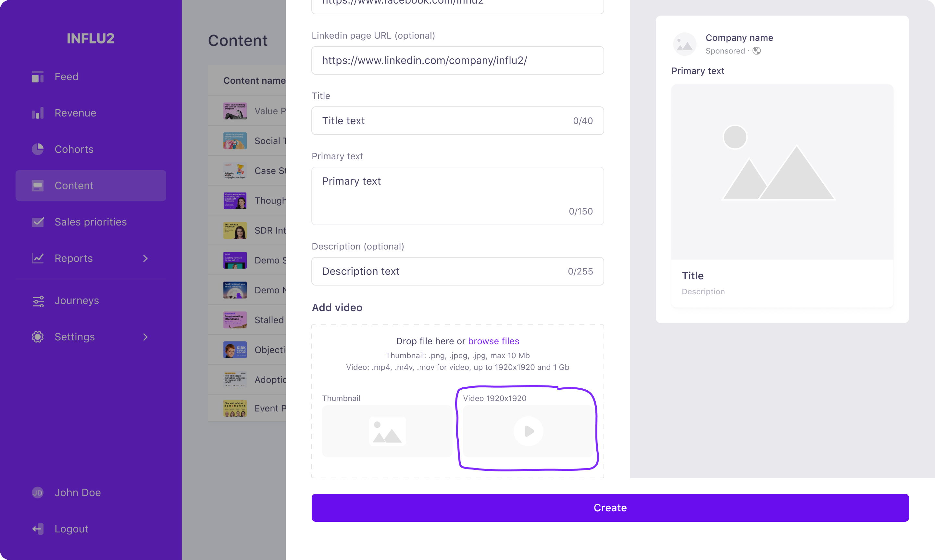Screen dimensions: 935x560
Task: Expand the Settings submenu chevron
Action: coord(145,337)
